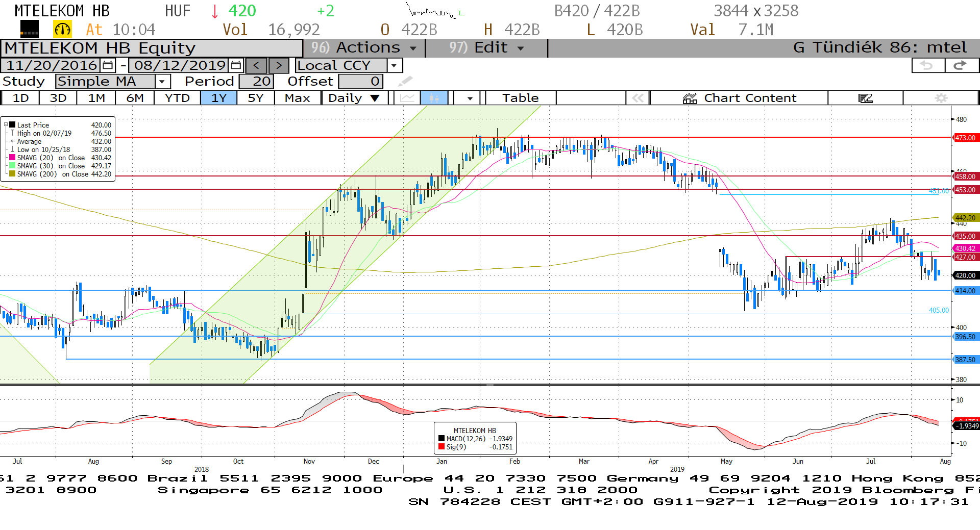Screen dimensions: 980x530
Task: Click the Study label
Action: tap(23, 81)
